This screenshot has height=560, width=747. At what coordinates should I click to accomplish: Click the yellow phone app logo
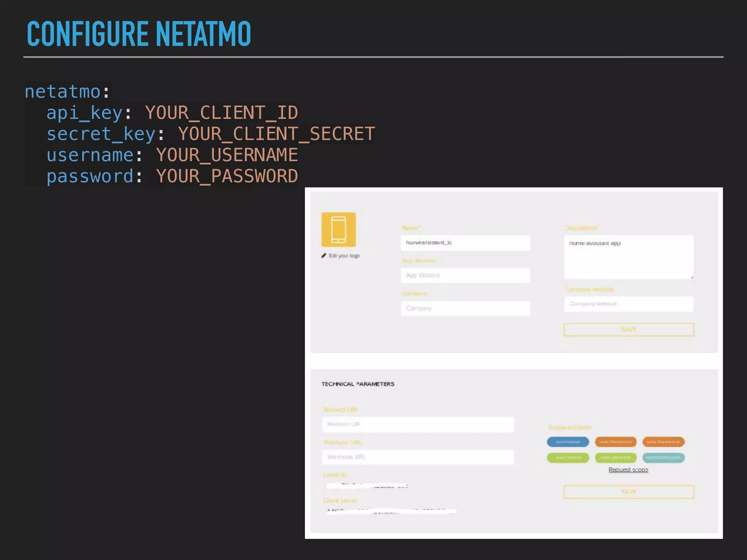point(338,229)
